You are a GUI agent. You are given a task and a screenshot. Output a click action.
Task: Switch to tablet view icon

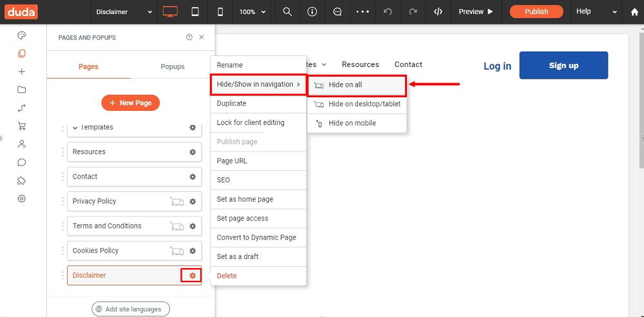[195, 12]
